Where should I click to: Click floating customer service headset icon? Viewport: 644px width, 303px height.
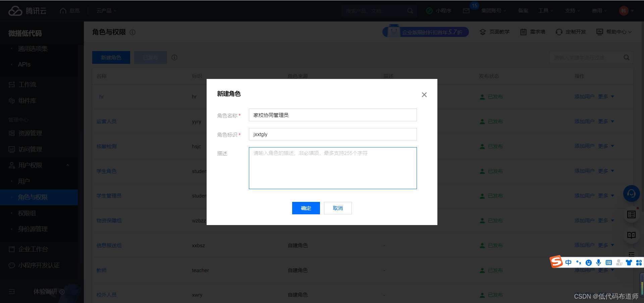(631, 194)
